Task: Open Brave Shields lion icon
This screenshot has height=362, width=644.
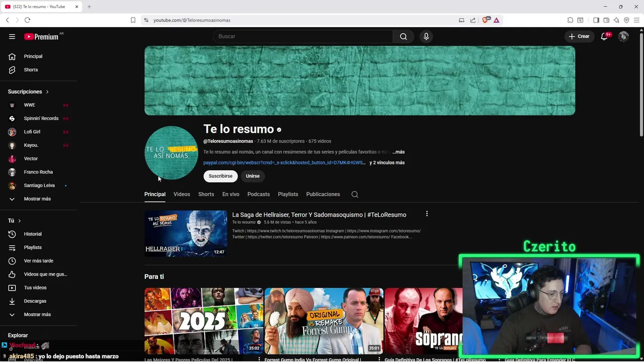Action: coord(486,20)
